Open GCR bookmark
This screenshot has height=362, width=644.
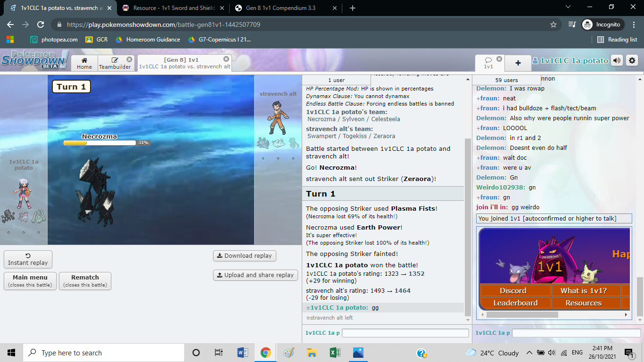coord(97,40)
